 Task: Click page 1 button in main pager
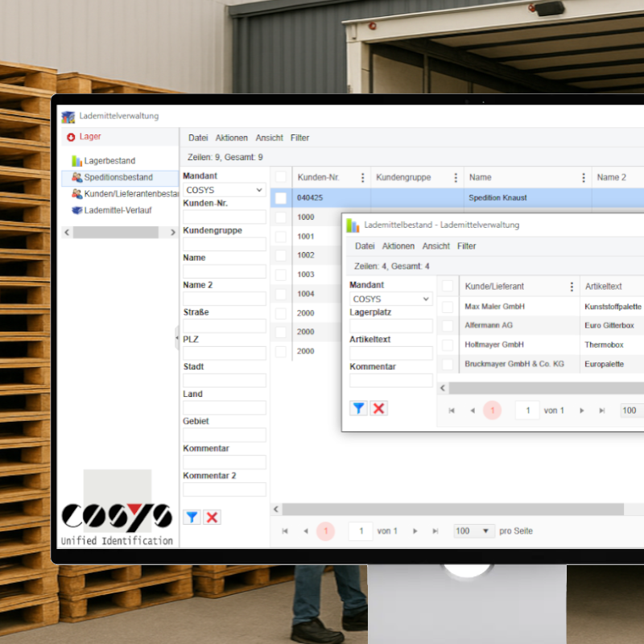coord(326,531)
